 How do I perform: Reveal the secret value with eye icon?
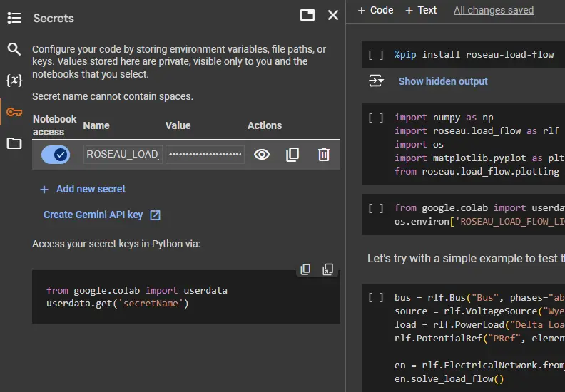pos(262,155)
